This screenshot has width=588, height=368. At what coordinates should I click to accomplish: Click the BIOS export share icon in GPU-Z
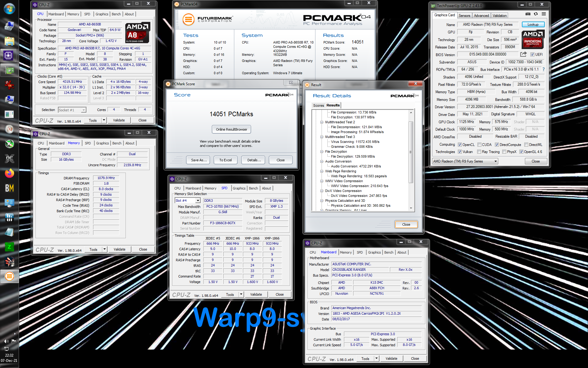click(x=523, y=54)
